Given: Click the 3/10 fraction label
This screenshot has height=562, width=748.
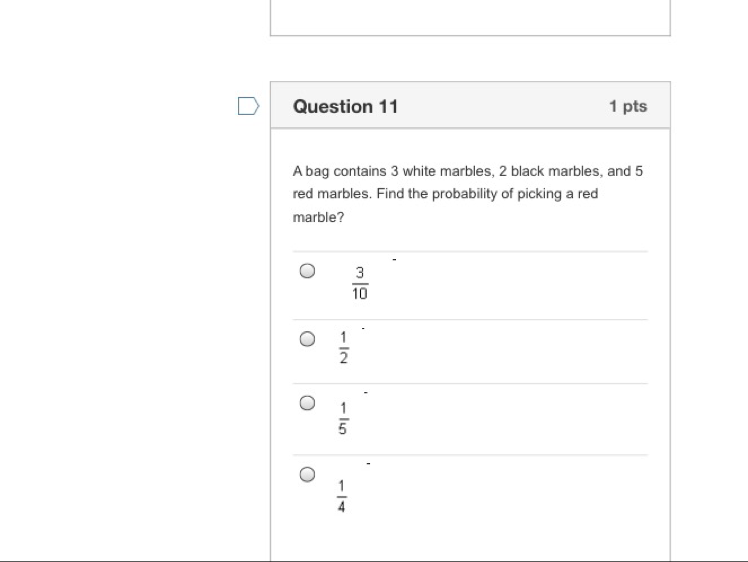Looking at the screenshot, I should point(360,283).
